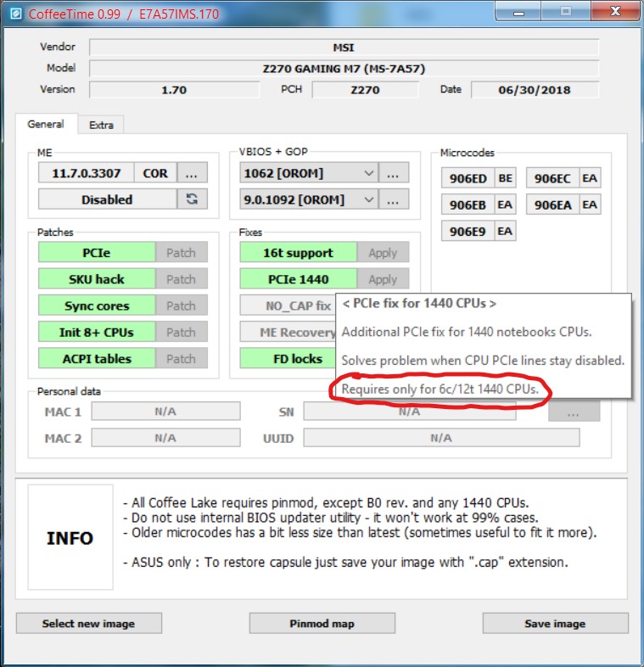The width and height of the screenshot is (644, 667).
Task: Click the PCIe patch status label
Action: tap(97, 253)
